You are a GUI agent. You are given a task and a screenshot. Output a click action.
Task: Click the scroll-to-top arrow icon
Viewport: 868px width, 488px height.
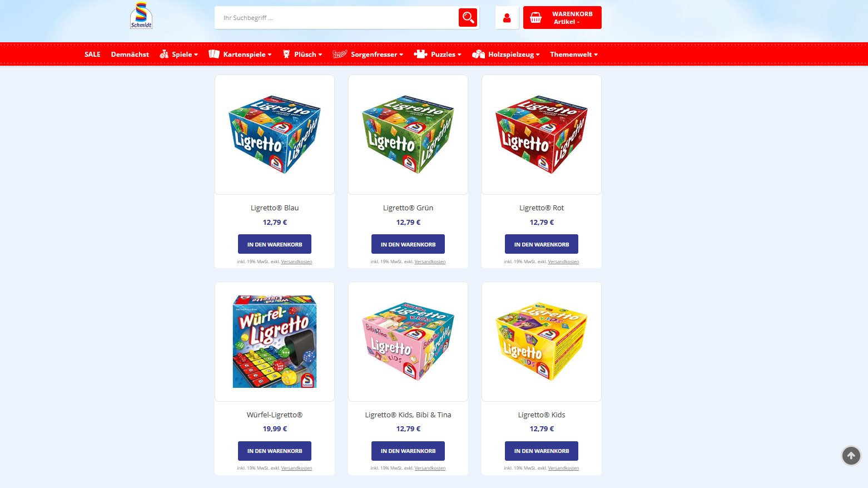point(851,456)
